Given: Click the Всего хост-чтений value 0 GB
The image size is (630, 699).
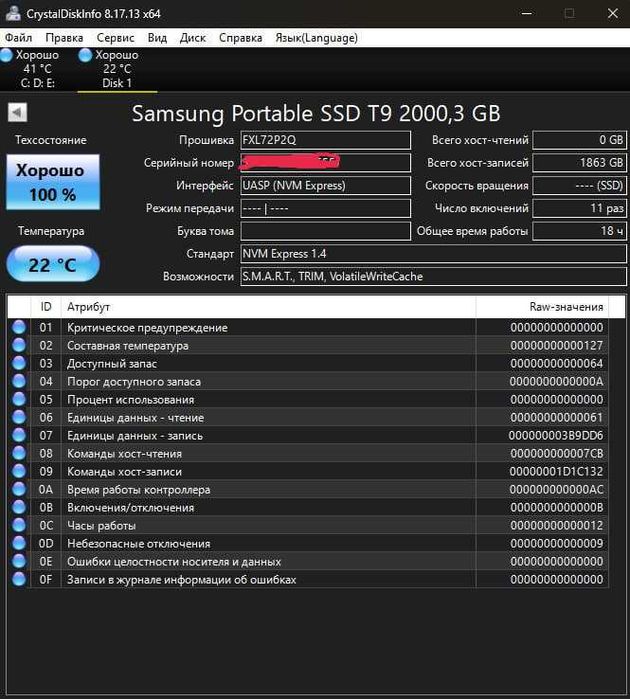Looking at the screenshot, I should coord(579,140).
